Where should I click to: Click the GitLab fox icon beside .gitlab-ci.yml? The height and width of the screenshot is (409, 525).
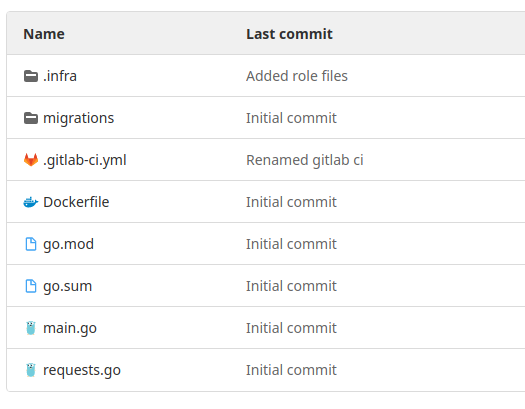[x=31, y=160]
